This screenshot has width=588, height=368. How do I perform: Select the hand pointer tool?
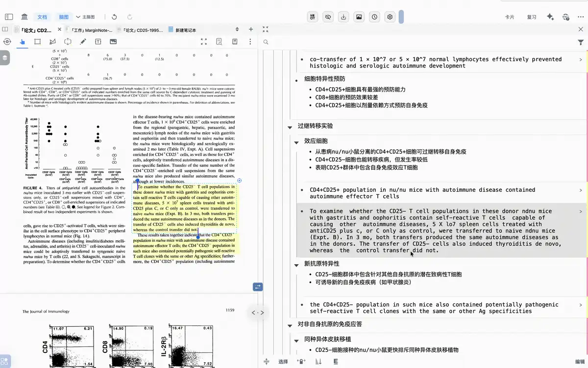point(22,42)
